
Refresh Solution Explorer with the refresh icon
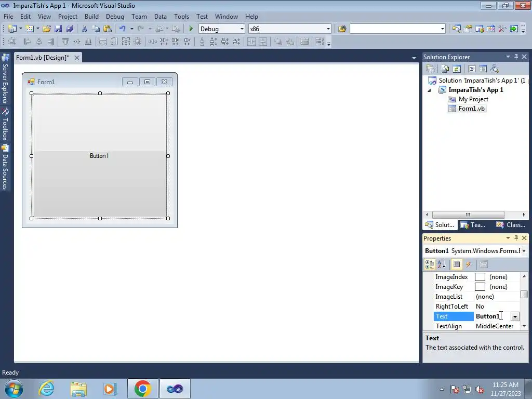coord(457,69)
